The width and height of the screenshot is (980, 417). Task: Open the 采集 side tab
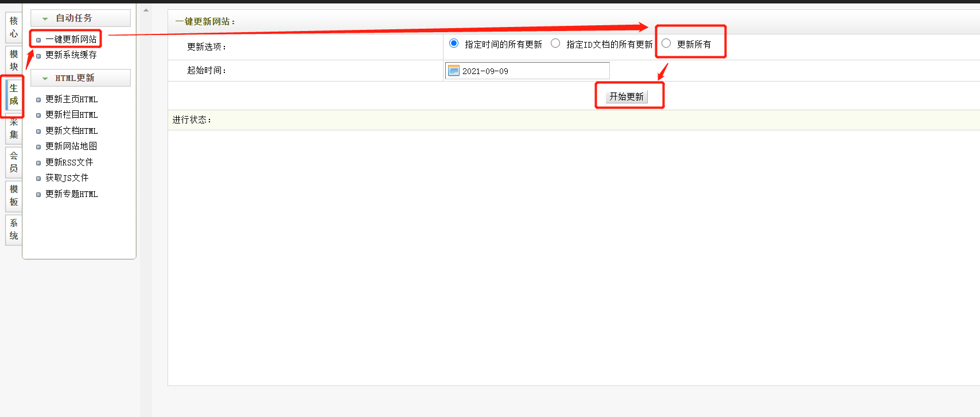(14, 128)
